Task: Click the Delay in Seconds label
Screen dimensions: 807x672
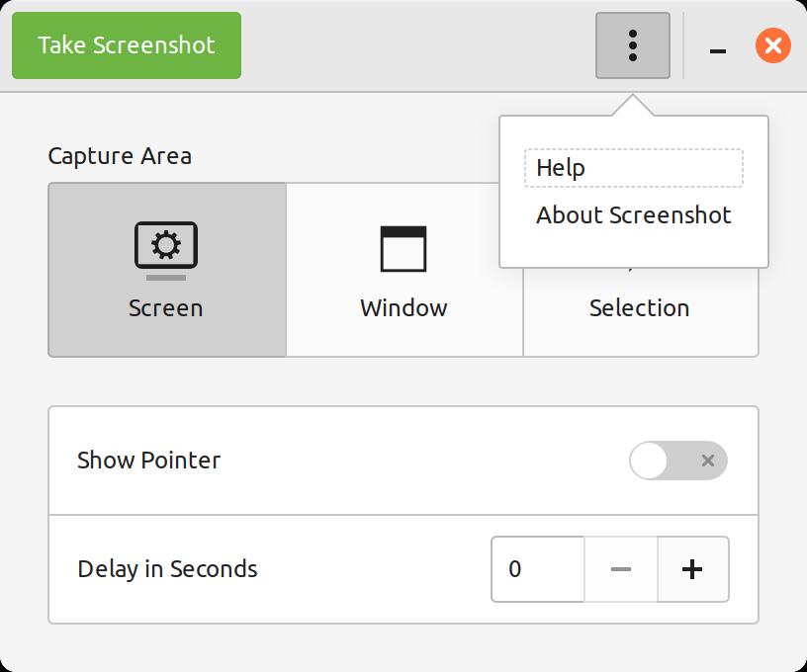Action: pos(167,569)
